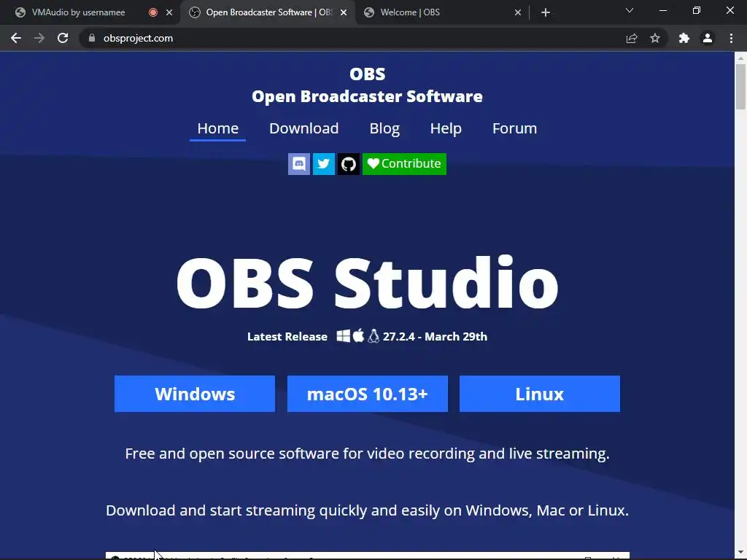Click the 27.2.4 - March 29th release text
The width and height of the screenshot is (747, 560).
pos(435,337)
